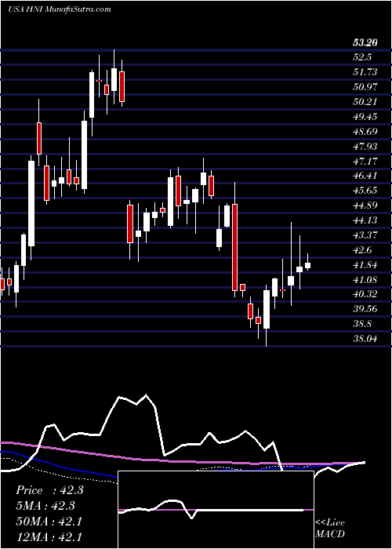Image resolution: width=392 pixels, height=549 pixels.
Task: Click the large red candle falling to 40.32
Action: [234, 247]
